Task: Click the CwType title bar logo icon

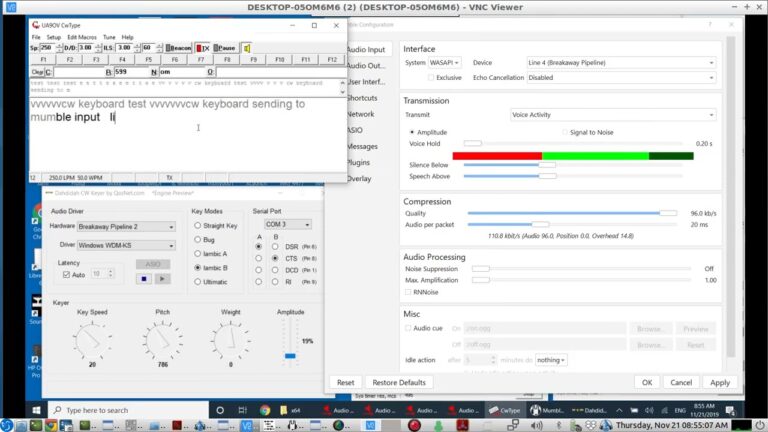Action: (x=36, y=25)
